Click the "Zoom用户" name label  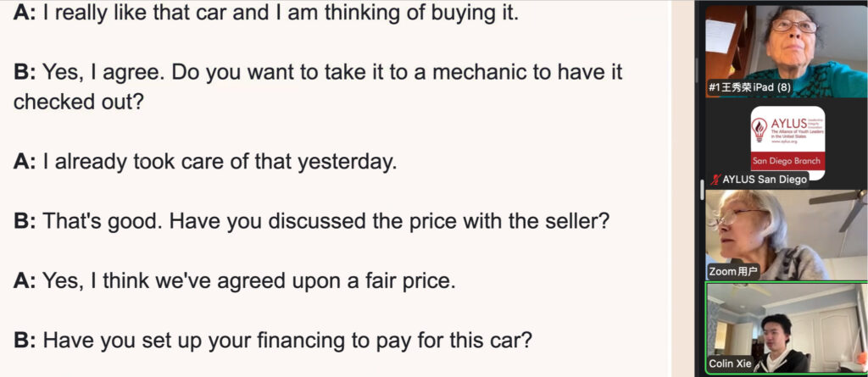[x=733, y=272]
